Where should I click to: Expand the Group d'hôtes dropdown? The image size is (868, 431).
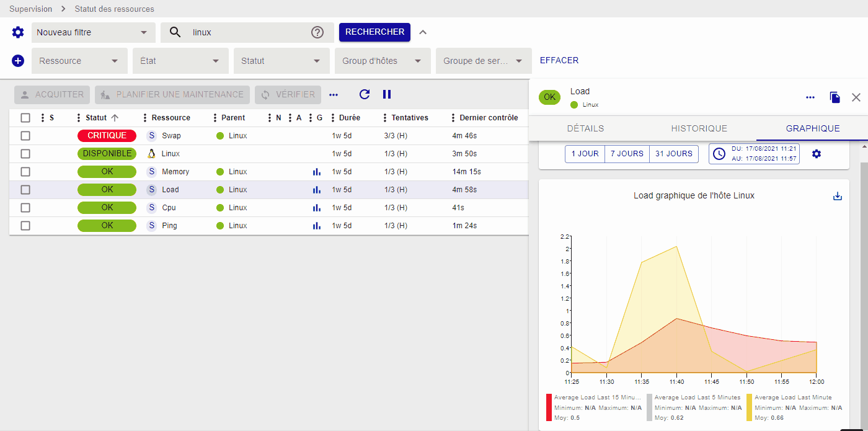[x=382, y=61]
